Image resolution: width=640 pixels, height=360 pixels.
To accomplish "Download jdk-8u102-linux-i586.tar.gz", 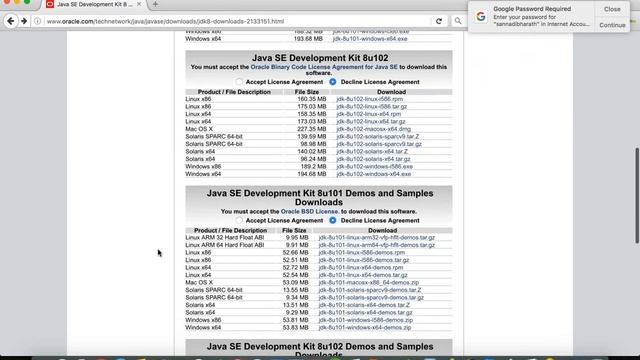I will tap(371, 106).
